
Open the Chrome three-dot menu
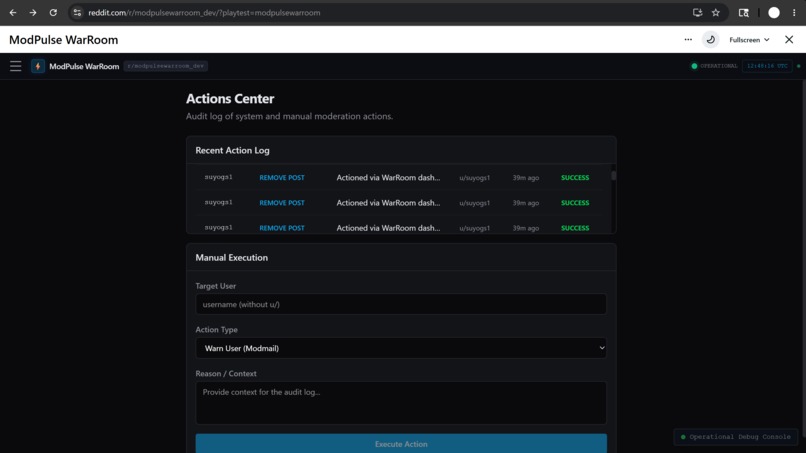click(794, 13)
